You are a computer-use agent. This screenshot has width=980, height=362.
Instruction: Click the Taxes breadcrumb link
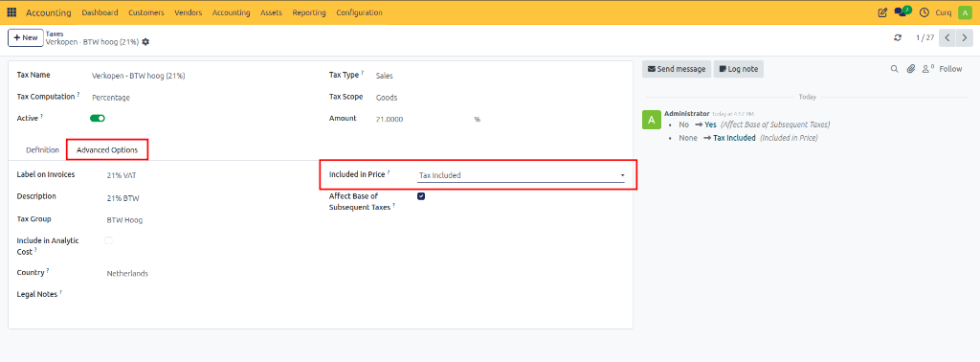click(x=55, y=34)
